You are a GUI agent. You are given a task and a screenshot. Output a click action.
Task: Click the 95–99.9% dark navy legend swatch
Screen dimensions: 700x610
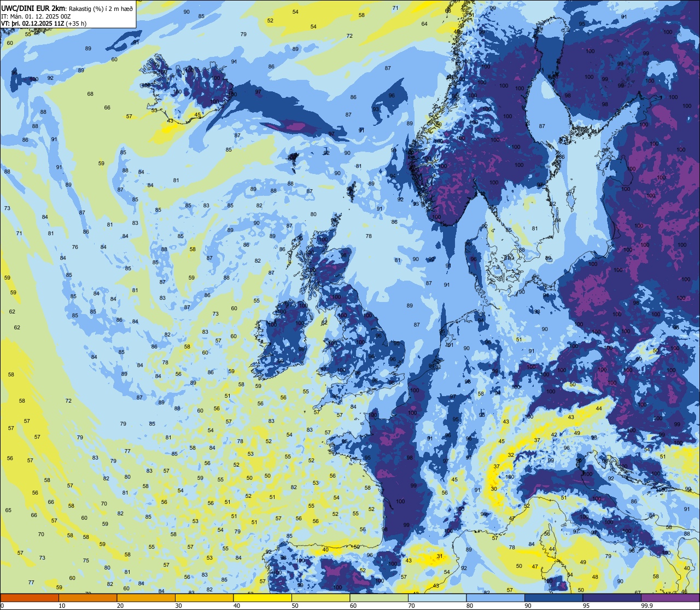click(x=612, y=597)
